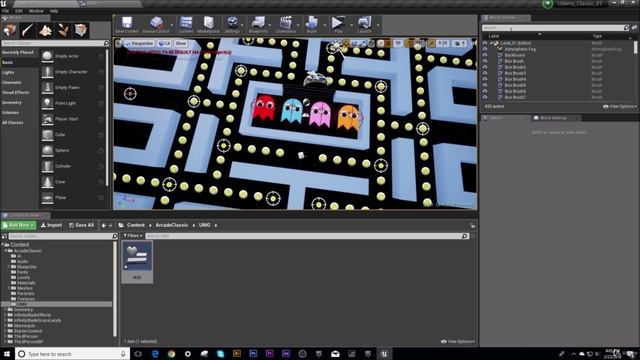This screenshot has width=640, height=360.
Task: Toggle visibility of Box Brush3 actor
Action: coord(485,73)
